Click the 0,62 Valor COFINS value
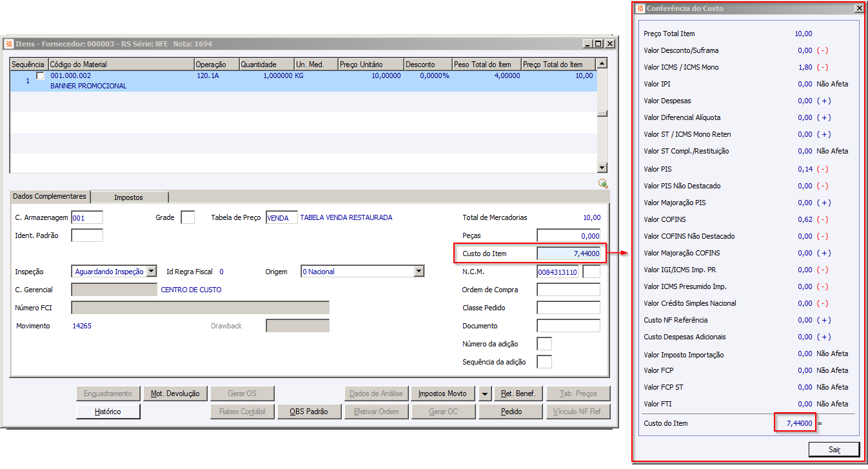 [x=805, y=219]
